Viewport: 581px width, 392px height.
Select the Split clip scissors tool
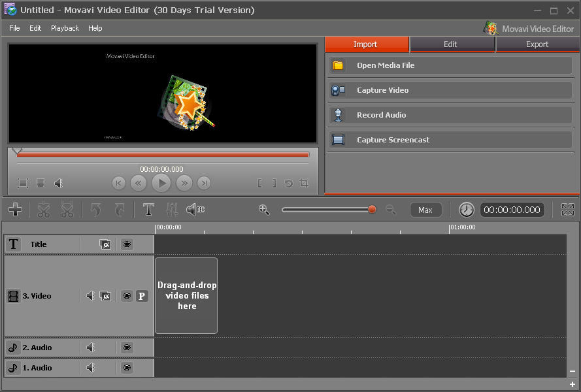click(x=43, y=210)
